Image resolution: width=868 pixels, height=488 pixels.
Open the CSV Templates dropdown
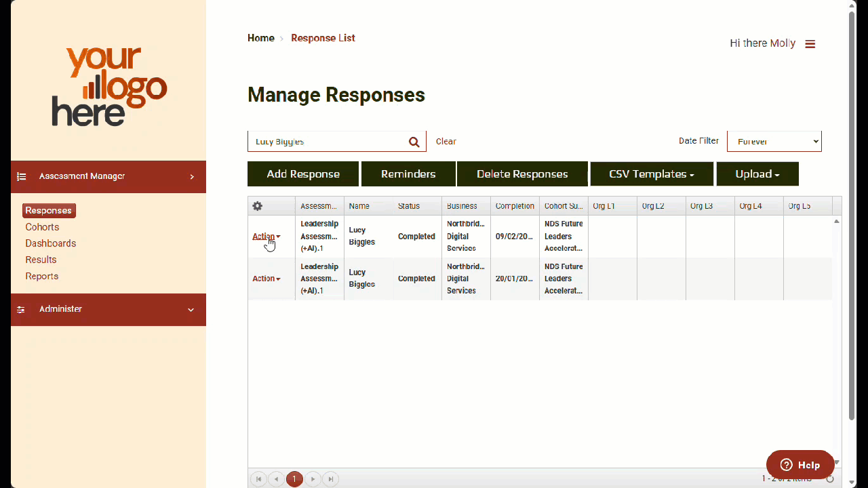pyautogui.click(x=651, y=174)
